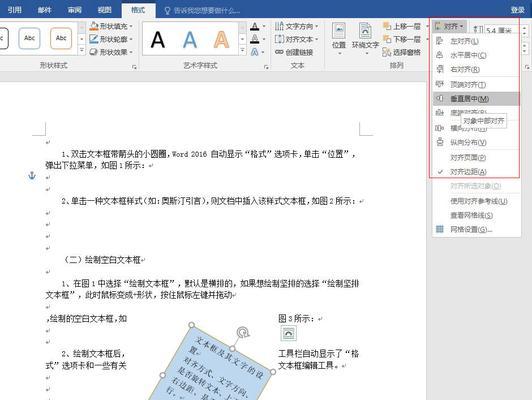Toggle Use Alignment Guides (使用对齐参考线)
Screen dimensions: 532x400
point(476,201)
